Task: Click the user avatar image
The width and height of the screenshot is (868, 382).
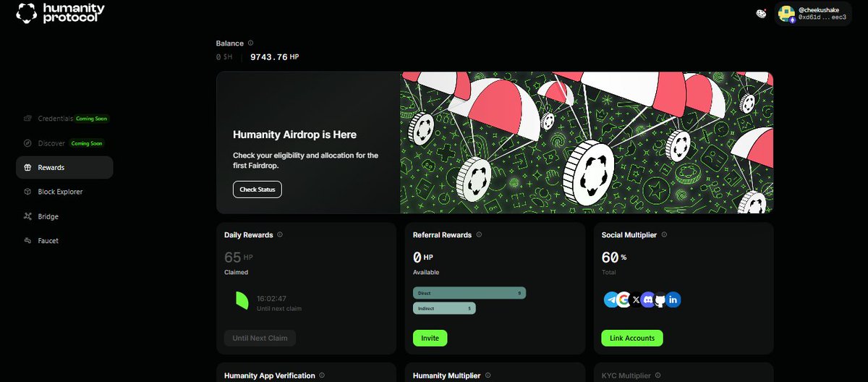Action: point(788,13)
